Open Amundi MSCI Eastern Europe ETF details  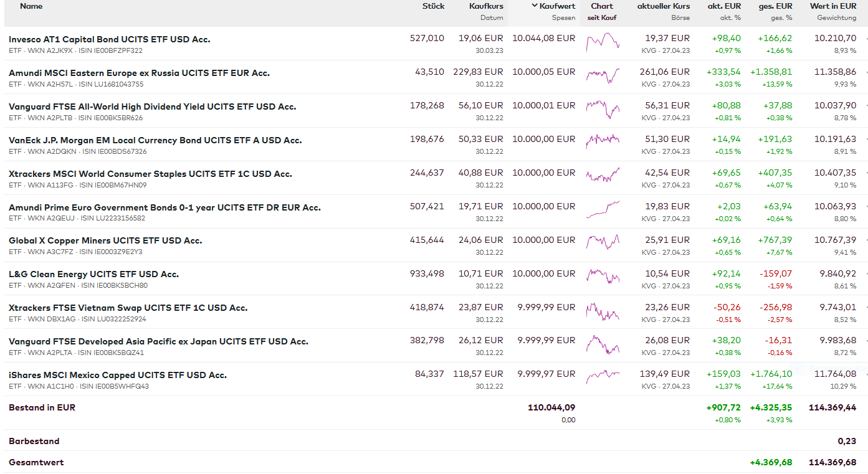coord(139,73)
